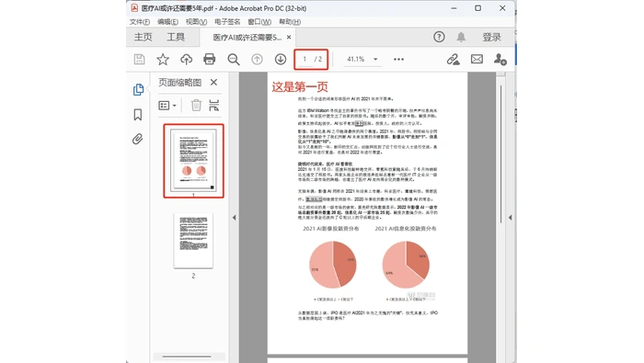
Task: Switch to the 工具 tab
Action: (x=176, y=38)
